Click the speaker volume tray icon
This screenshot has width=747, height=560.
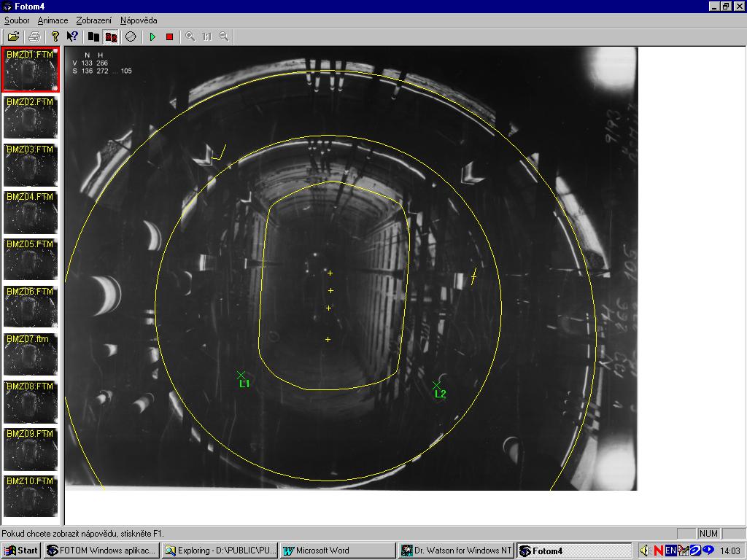[645, 551]
